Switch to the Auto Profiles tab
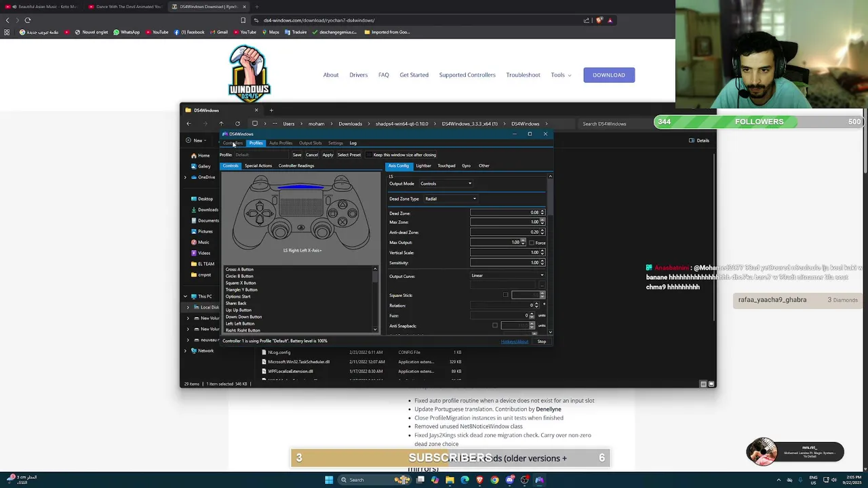 pos(281,143)
